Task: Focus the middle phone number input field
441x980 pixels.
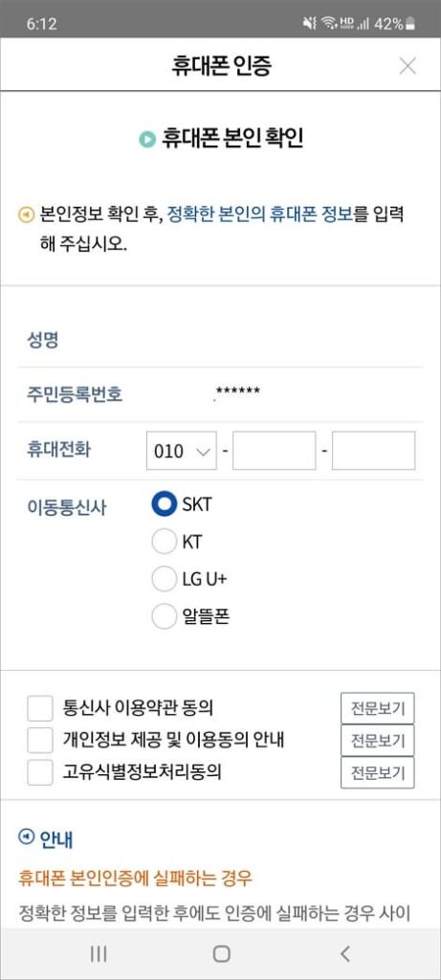Action: click(x=275, y=451)
